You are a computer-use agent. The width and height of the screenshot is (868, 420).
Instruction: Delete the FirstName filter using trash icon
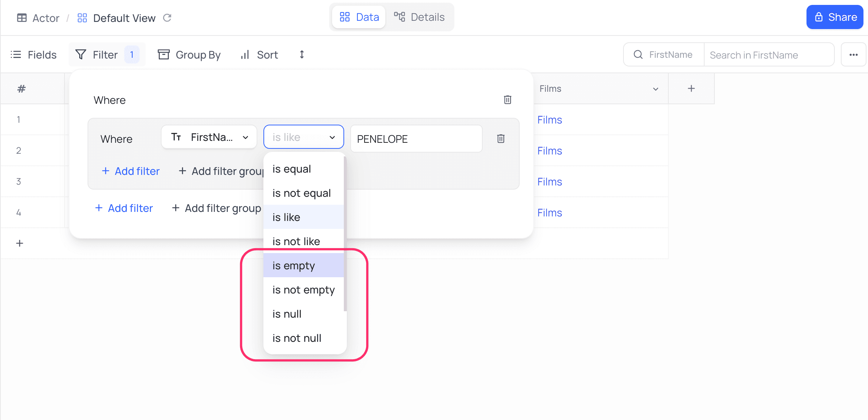click(x=501, y=139)
